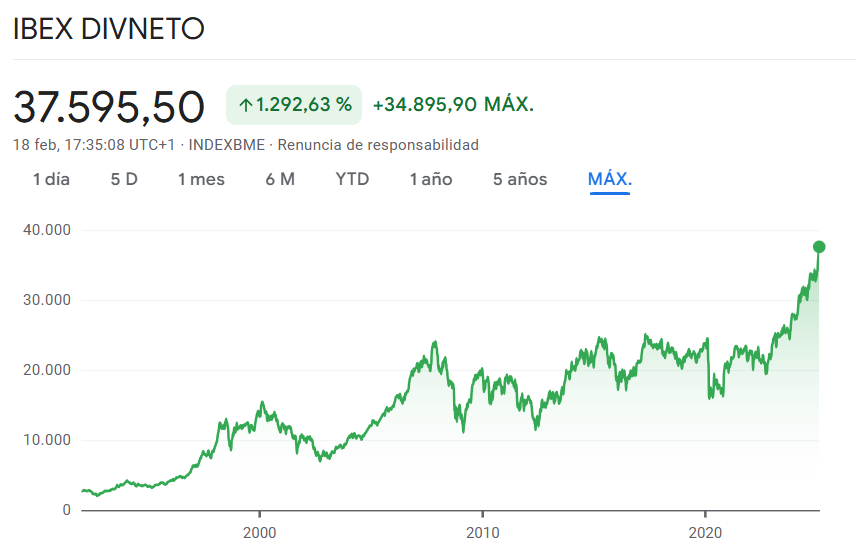Image resolution: width=856 pixels, height=555 pixels.
Task: Click the 2020 x-axis year label
Action: point(705,533)
